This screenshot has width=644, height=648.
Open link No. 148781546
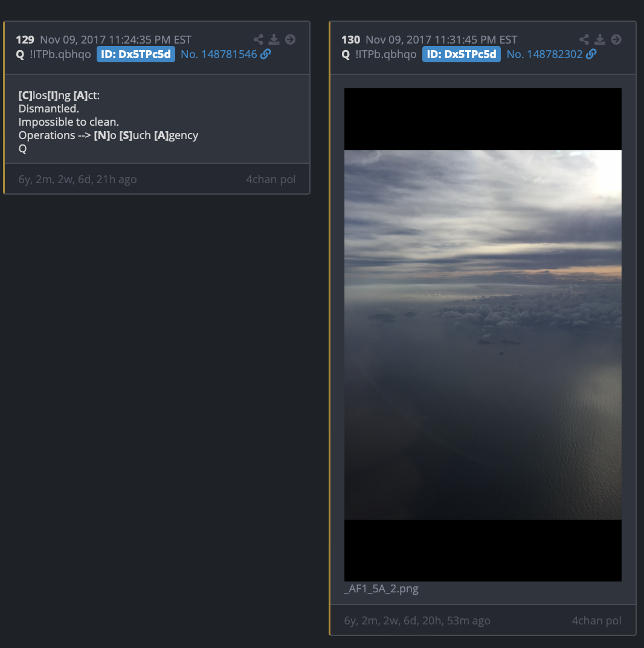click(x=219, y=54)
